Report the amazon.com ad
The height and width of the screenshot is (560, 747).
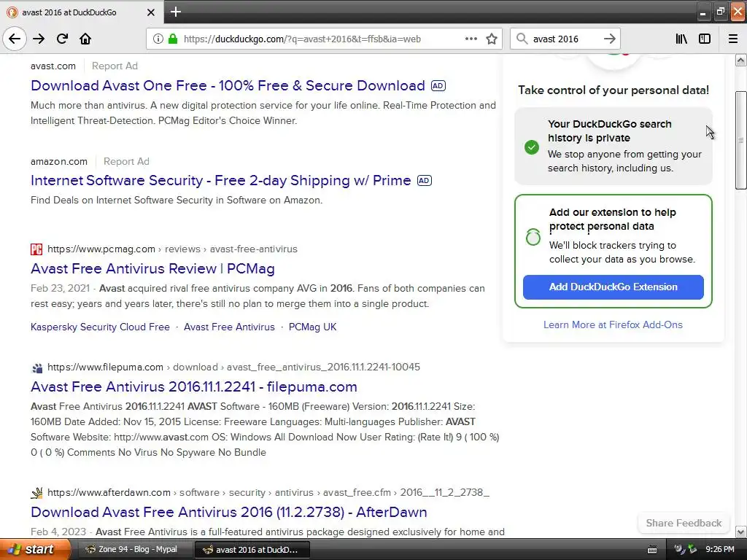pyautogui.click(x=126, y=161)
